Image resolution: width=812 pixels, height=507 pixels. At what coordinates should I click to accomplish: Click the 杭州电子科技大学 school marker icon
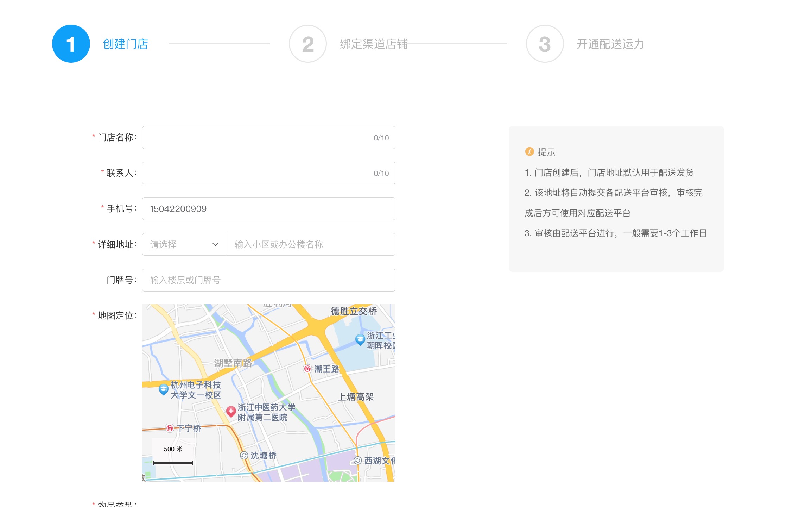[163, 389]
